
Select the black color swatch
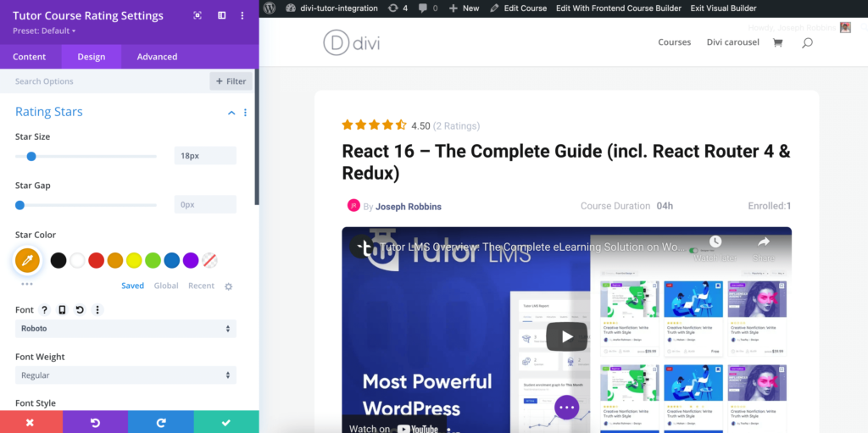(58, 260)
